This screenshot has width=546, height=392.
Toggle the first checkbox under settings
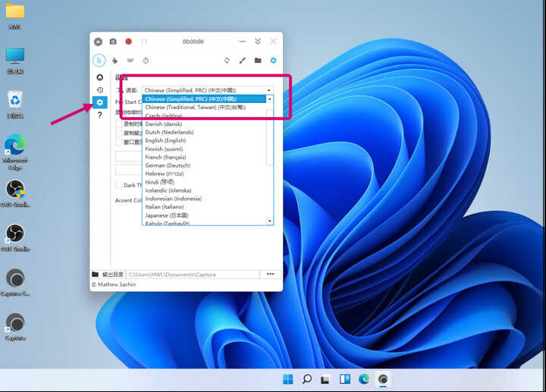tap(118, 124)
